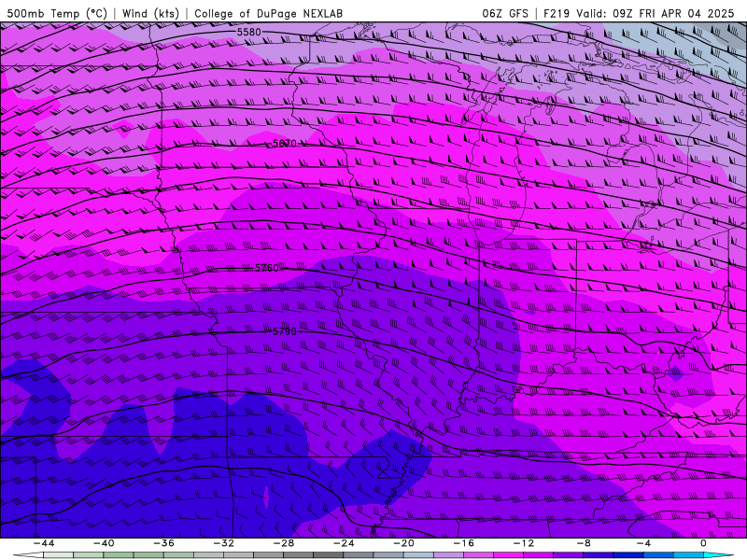Click the 5580 height contour label

coord(249,32)
